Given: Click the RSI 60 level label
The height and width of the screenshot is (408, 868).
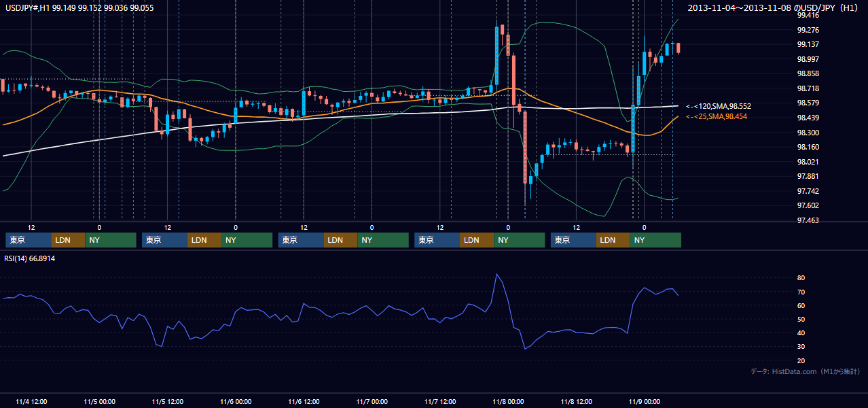Looking at the screenshot, I should [x=801, y=305].
